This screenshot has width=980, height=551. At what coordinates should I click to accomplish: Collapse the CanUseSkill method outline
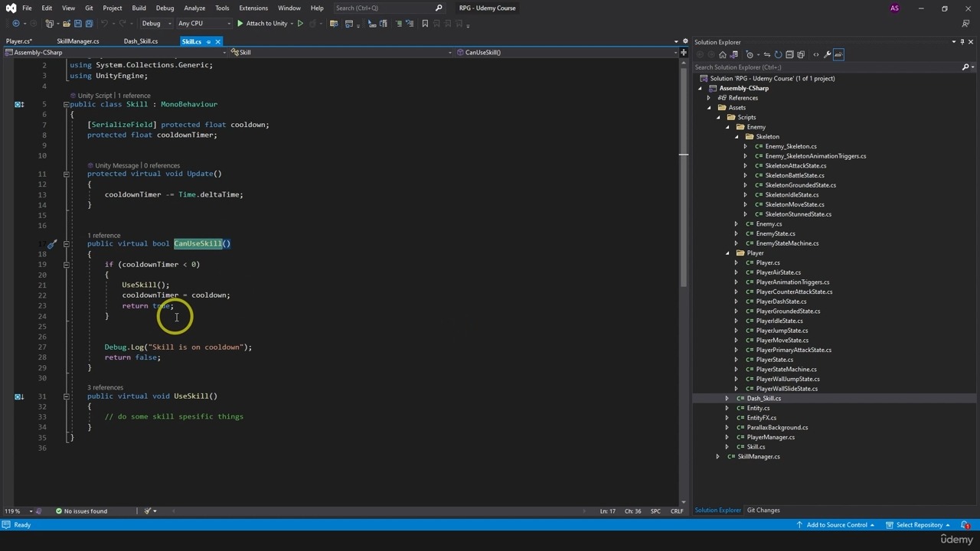pos(66,243)
